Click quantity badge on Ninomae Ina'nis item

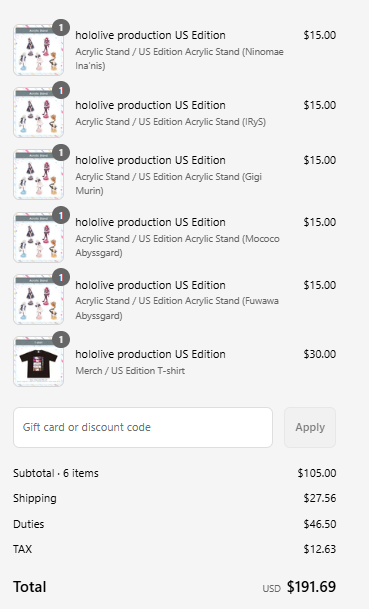pyautogui.click(x=61, y=28)
